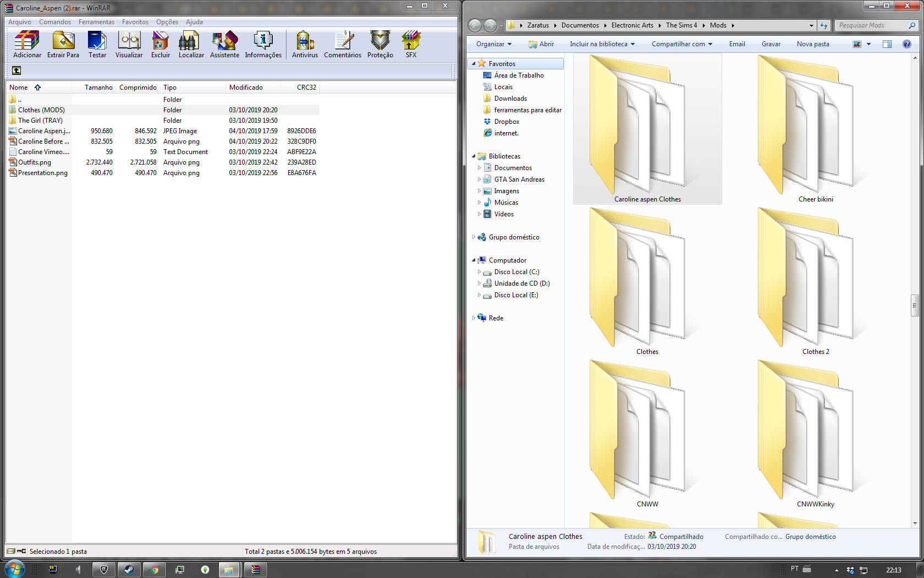
Task: Run the Antivírus scan icon
Action: [x=305, y=45]
